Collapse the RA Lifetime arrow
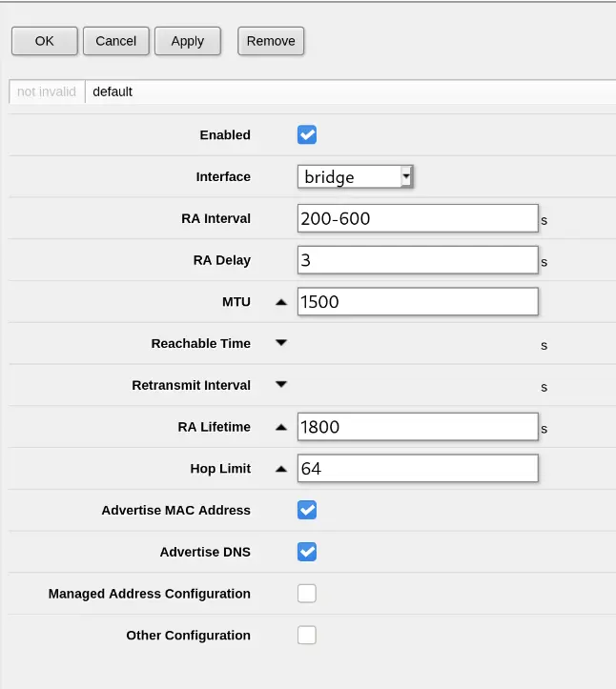The image size is (616, 689). 281,427
